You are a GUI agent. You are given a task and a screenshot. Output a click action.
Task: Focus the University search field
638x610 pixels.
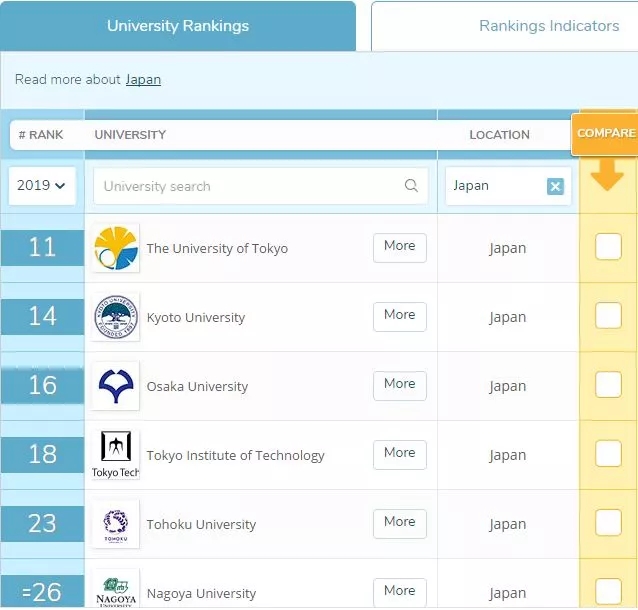250,186
